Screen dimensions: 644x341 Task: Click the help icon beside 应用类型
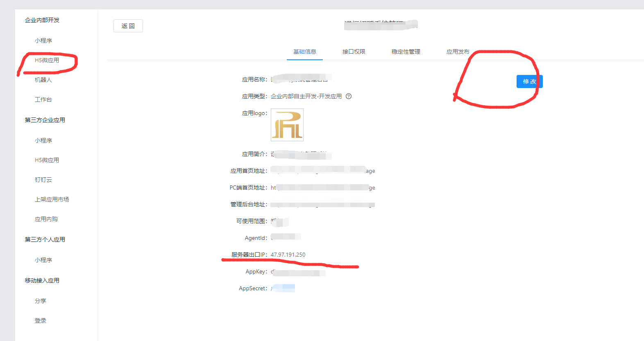coord(349,97)
